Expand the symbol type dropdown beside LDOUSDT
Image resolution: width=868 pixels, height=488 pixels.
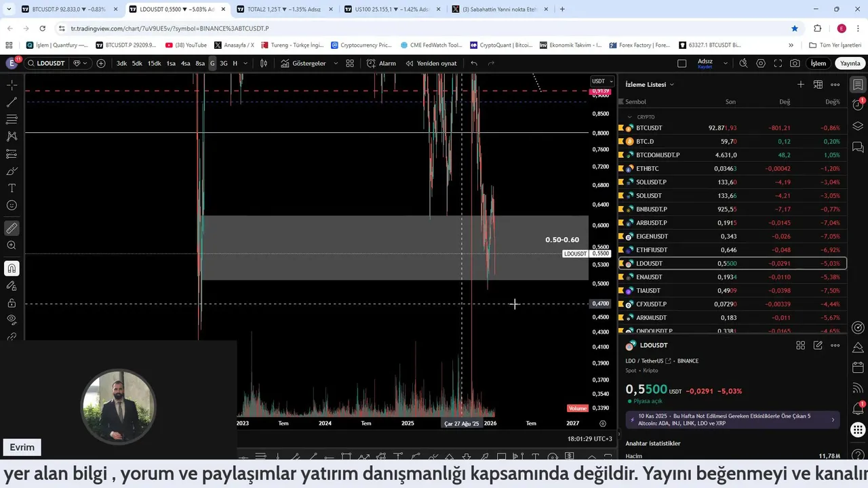79,63
